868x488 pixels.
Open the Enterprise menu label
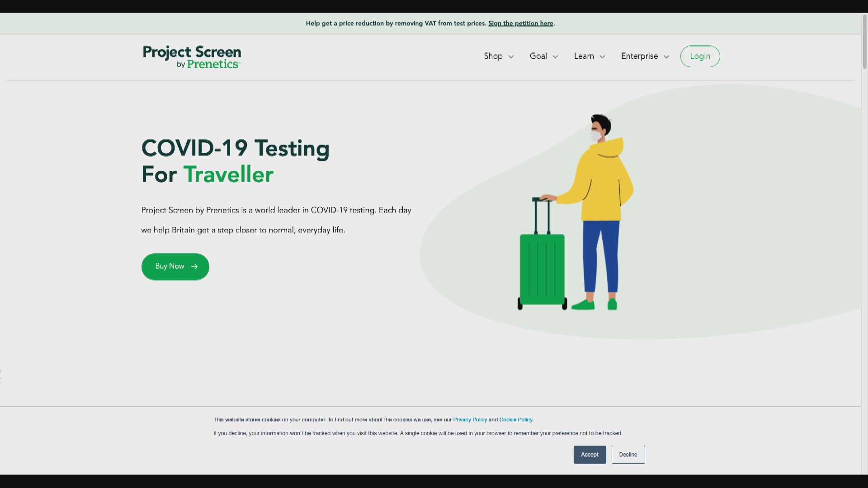[x=639, y=56]
